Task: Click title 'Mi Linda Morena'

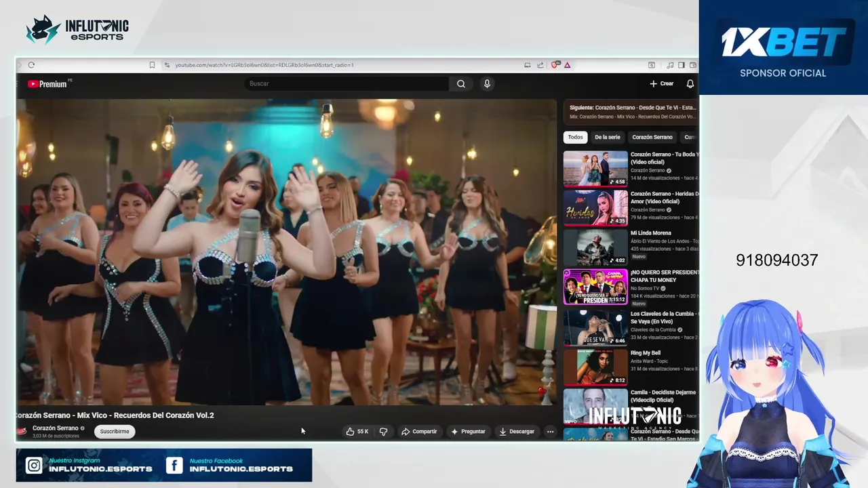Action: pyautogui.click(x=650, y=233)
